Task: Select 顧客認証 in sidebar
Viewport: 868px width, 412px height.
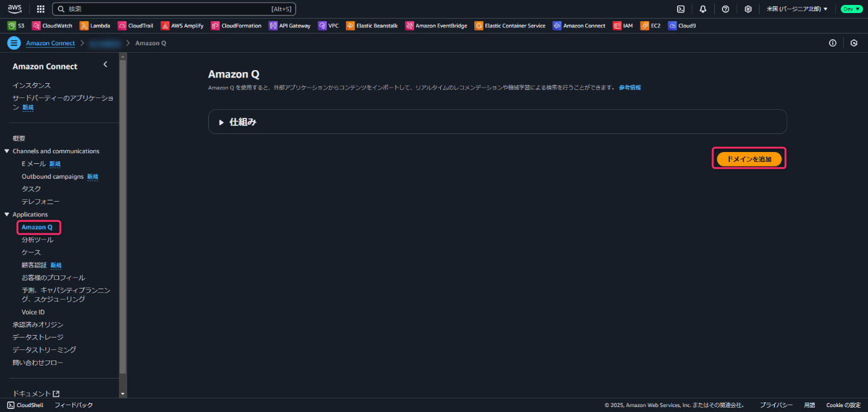Action: pyautogui.click(x=34, y=265)
